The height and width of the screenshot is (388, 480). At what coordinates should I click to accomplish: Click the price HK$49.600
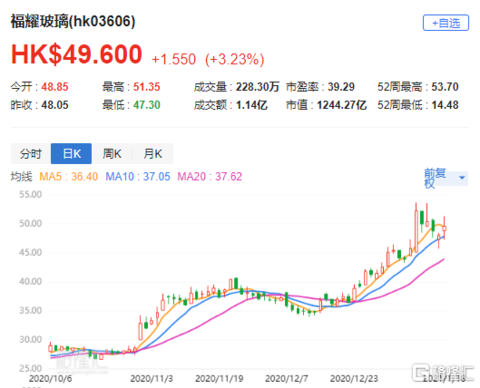[x=77, y=54]
